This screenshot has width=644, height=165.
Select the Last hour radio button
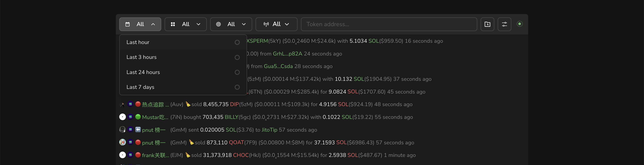pos(237,43)
